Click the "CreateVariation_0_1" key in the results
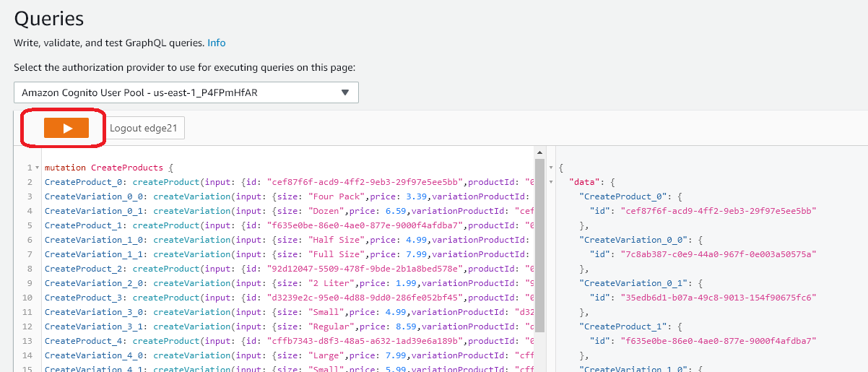 point(629,283)
